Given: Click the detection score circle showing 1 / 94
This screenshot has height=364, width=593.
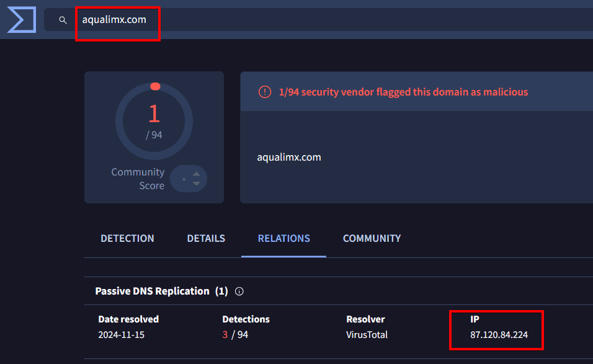Looking at the screenshot, I should pos(154,122).
